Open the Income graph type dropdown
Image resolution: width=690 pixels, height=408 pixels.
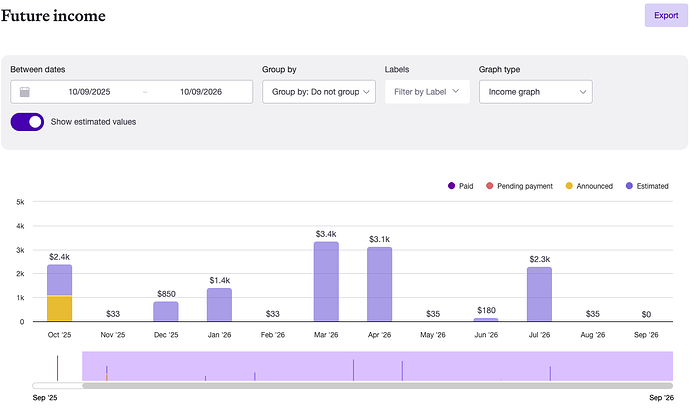[x=535, y=92]
